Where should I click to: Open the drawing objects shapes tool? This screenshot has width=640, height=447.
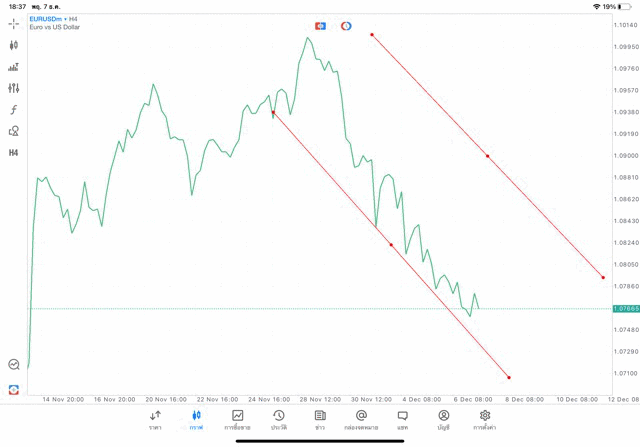click(x=13, y=131)
